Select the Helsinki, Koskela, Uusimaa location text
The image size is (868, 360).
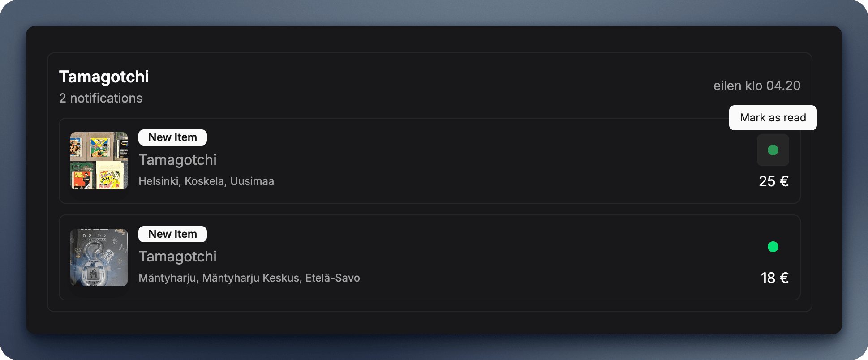pos(206,181)
